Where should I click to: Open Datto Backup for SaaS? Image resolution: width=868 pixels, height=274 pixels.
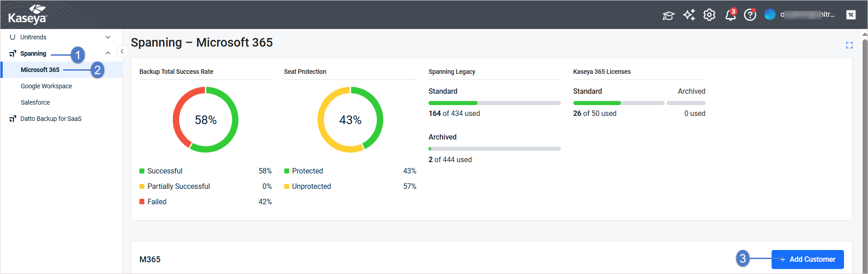pyautogui.click(x=51, y=119)
